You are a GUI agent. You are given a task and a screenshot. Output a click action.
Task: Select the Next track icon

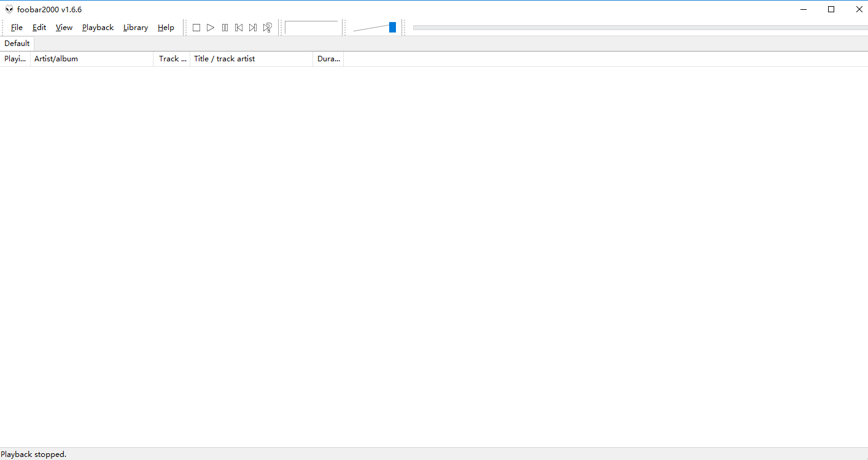(x=253, y=27)
